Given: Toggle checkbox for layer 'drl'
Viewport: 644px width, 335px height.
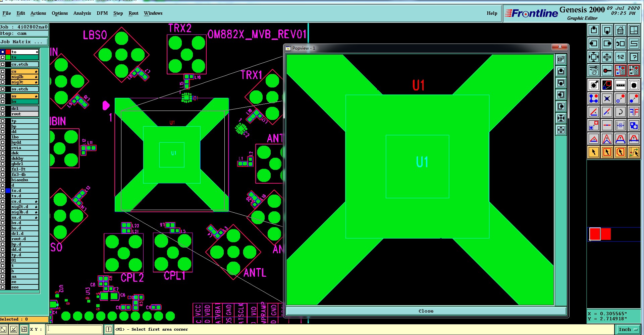Looking at the screenshot, I should (3, 109).
